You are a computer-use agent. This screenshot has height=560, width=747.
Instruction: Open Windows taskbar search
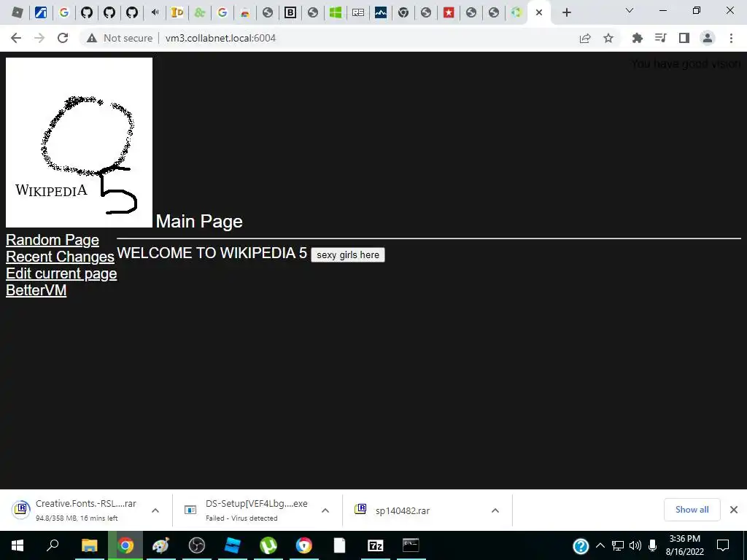(53, 545)
